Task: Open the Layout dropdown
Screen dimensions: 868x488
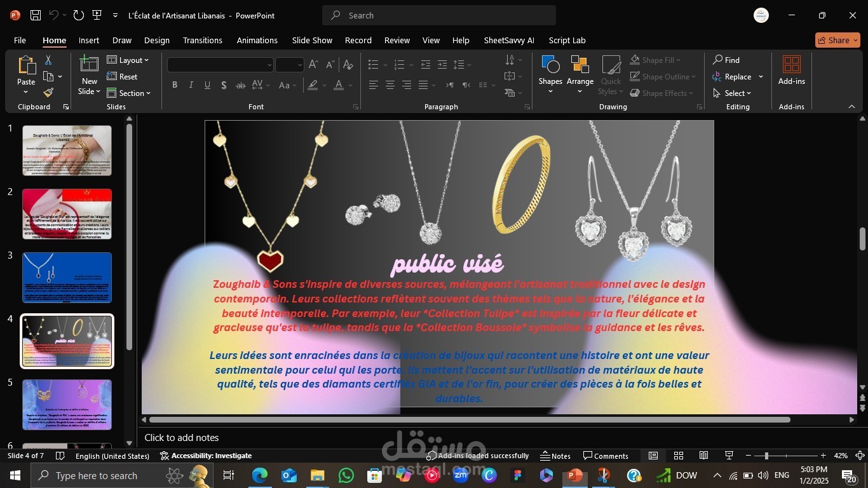Action: click(128, 60)
